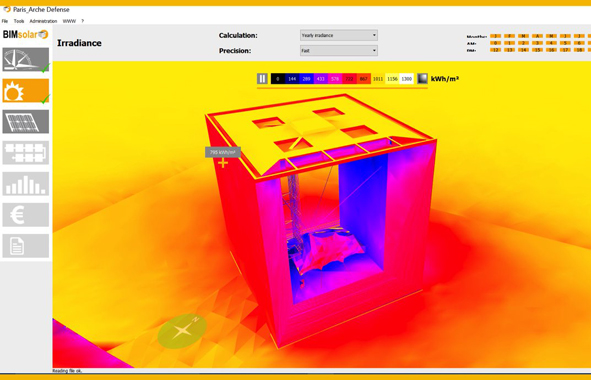Open the meteo/site sun-path module icon
The image size is (591, 380).
coord(26,60)
